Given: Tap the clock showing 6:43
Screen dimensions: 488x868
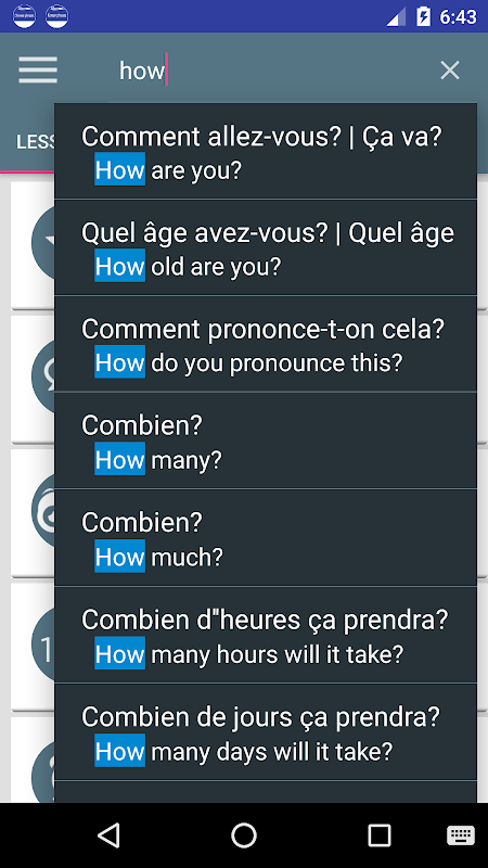Looking at the screenshot, I should coord(458,17).
